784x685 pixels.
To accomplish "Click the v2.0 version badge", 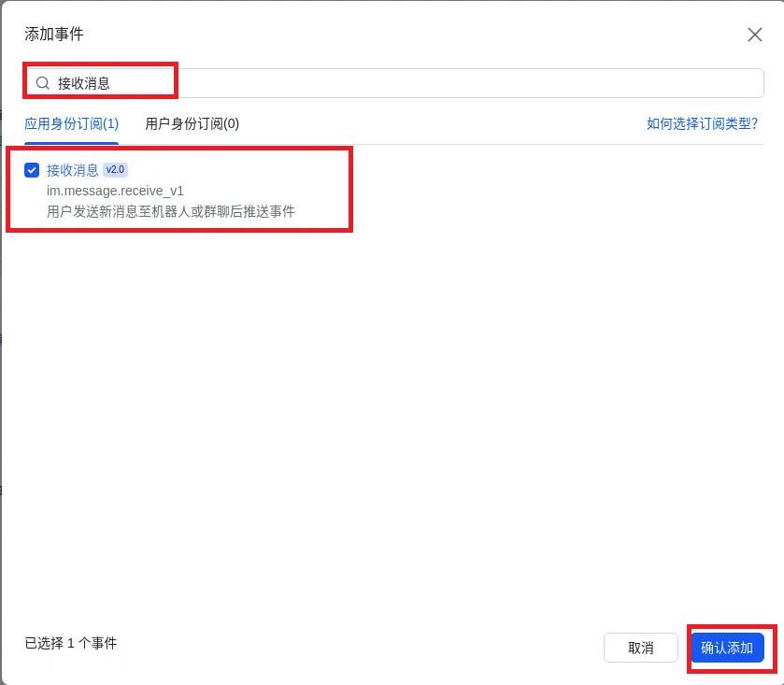I will pos(115,170).
